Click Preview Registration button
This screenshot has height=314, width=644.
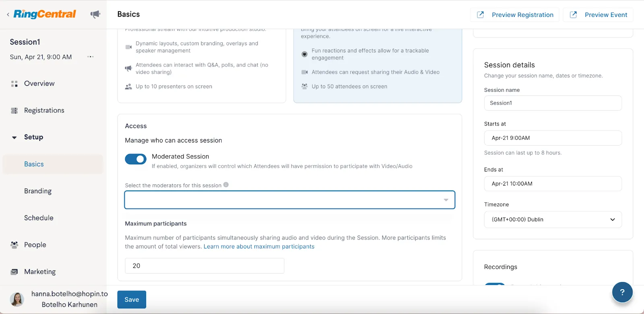(x=515, y=15)
